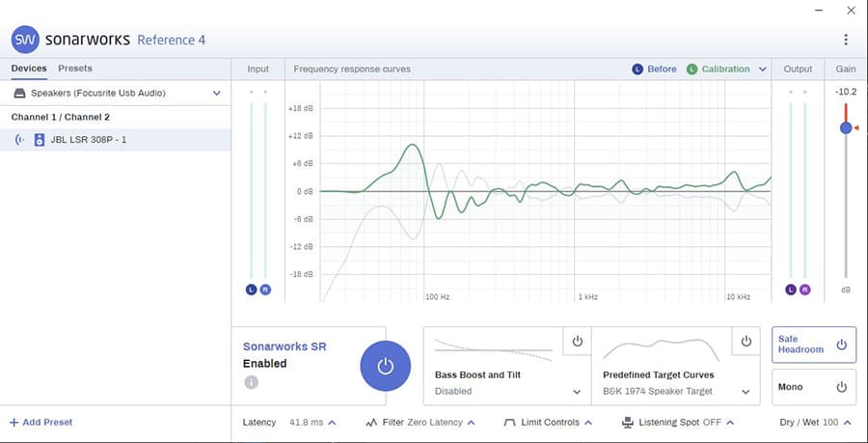
Task: Click the -10.2 gain value
Action: pyautogui.click(x=845, y=92)
